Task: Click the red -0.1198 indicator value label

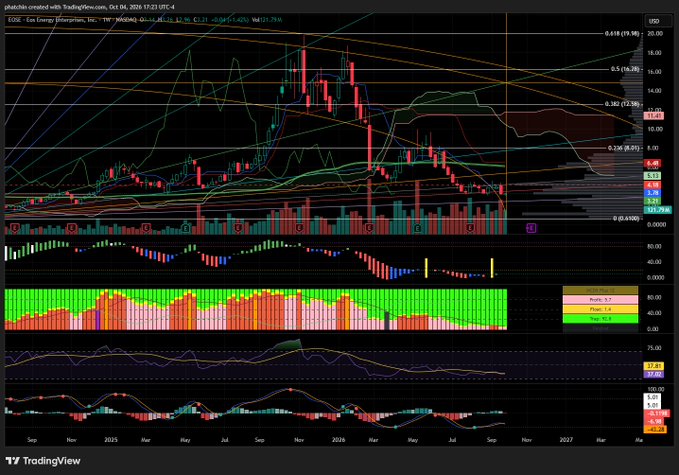Action: [x=657, y=414]
